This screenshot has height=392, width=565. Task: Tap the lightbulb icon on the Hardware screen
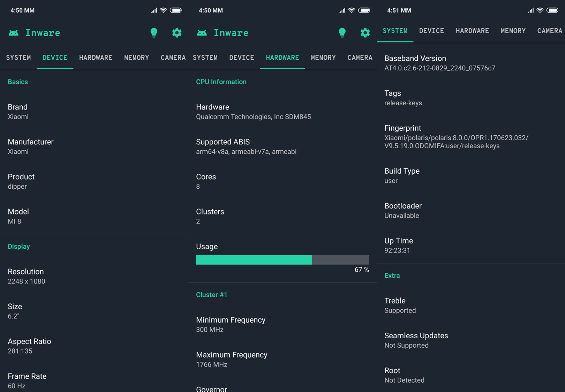342,33
